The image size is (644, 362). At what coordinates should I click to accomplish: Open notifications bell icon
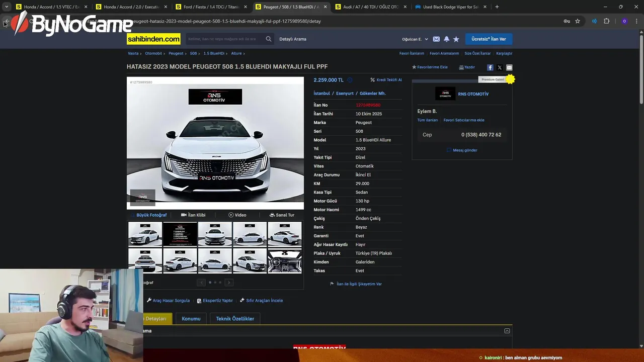446,39
